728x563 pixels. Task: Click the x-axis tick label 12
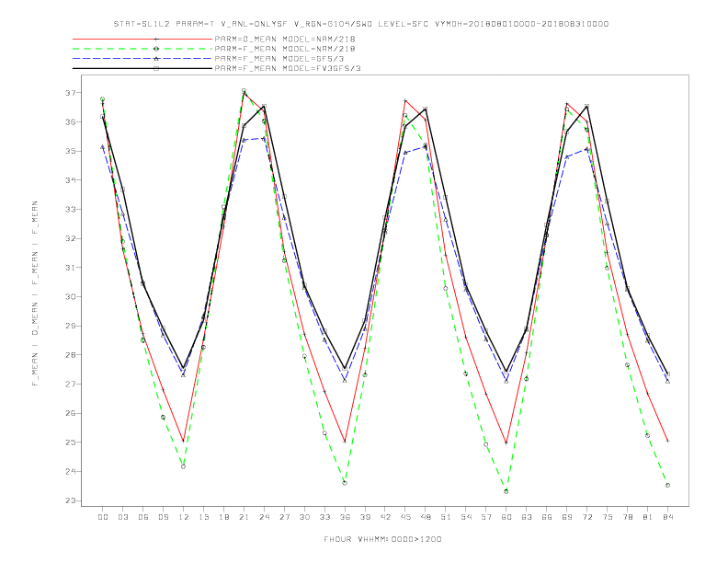click(x=184, y=517)
